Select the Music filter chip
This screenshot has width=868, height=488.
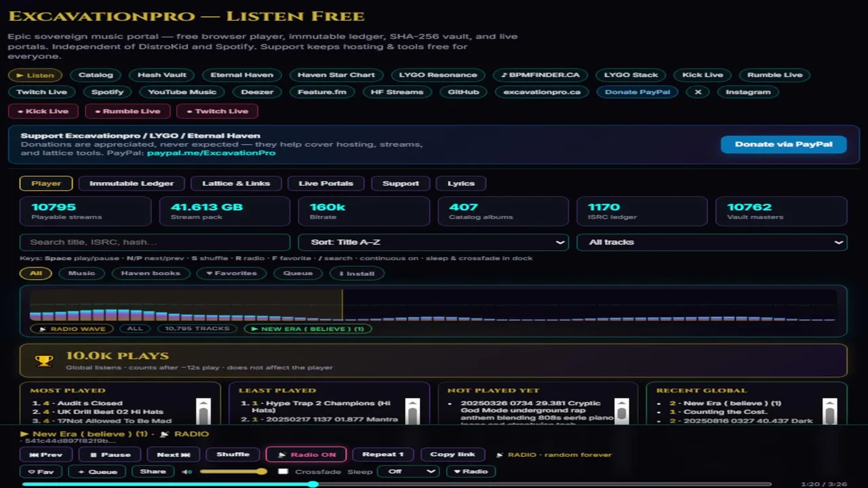pyautogui.click(x=81, y=273)
